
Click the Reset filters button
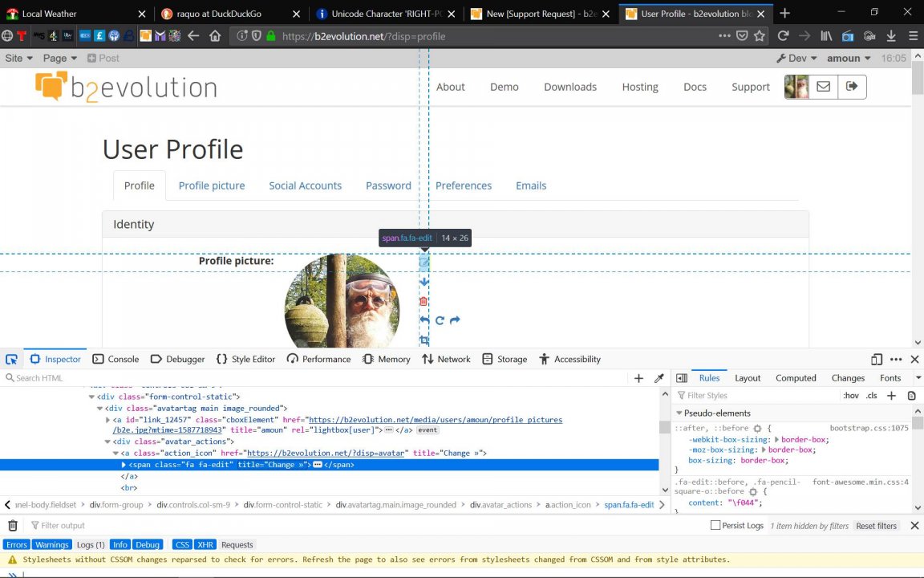point(876,526)
